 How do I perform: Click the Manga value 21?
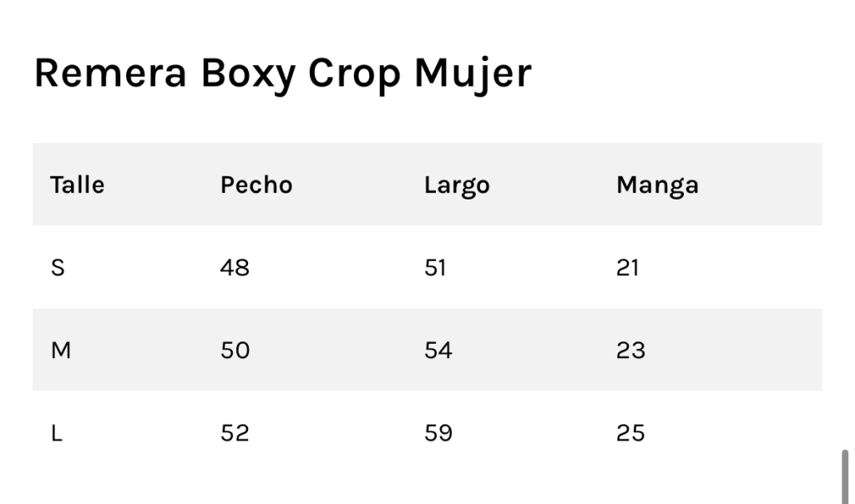(x=628, y=268)
